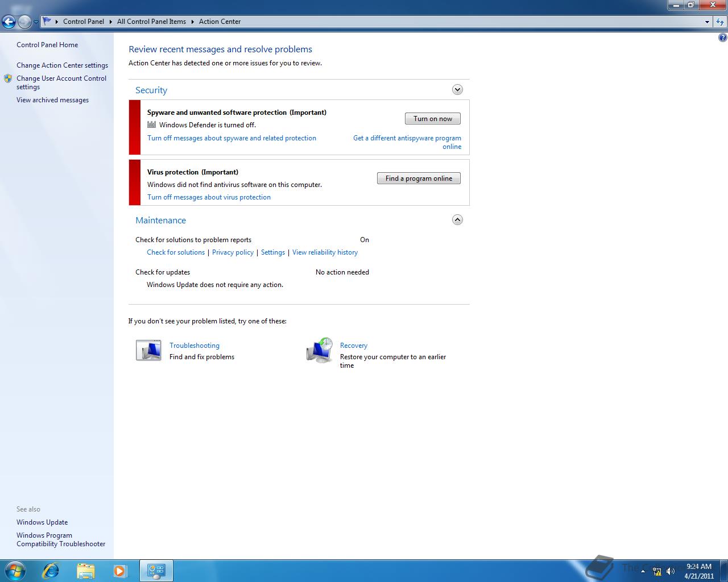Screen dimensions: 728x582
Task: Click the Action Center flag icon in address bar
Action: click(47, 22)
